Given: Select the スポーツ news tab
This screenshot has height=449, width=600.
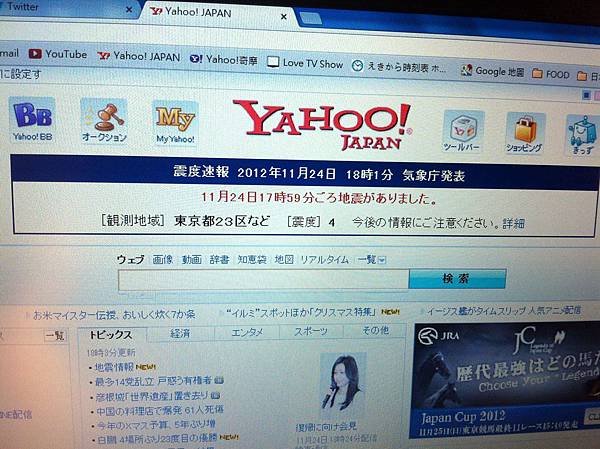Looking at the screenshot, I should tap(311, 331).
